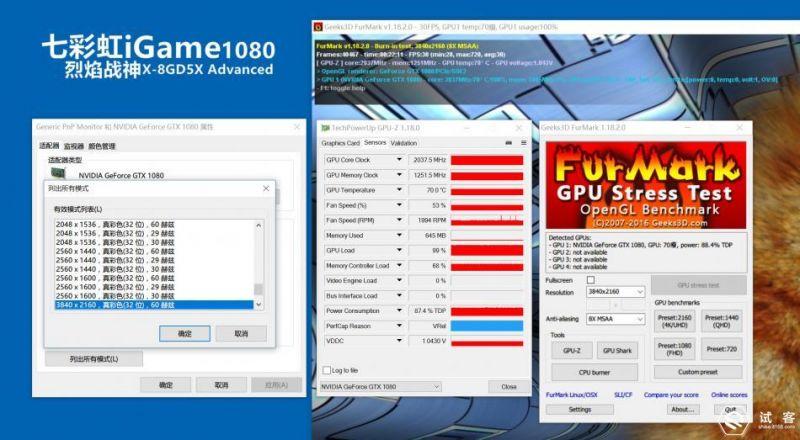This screenshot has height=440, width=800.
Task: Click FurMark render window title icon
Action: (x=318, y=27)
